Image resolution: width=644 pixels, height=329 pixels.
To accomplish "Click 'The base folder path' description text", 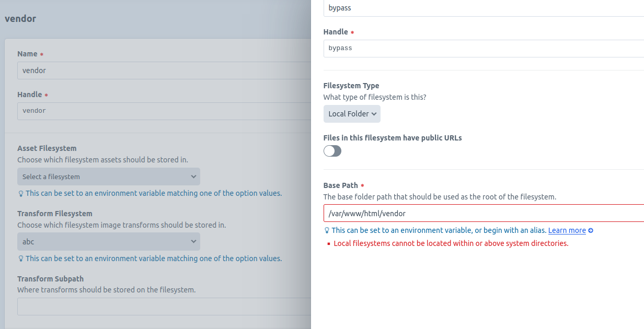I will click(x=440, y=197).
